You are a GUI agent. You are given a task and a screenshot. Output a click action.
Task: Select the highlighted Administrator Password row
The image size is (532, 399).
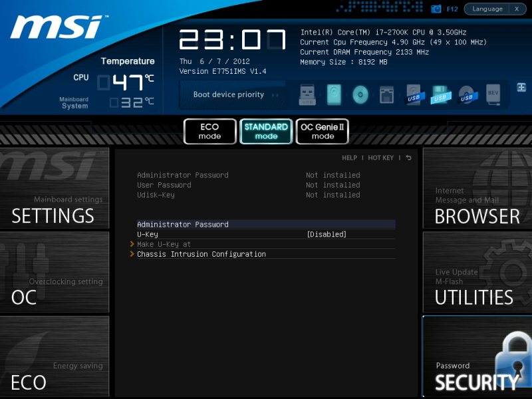[266, 224]
